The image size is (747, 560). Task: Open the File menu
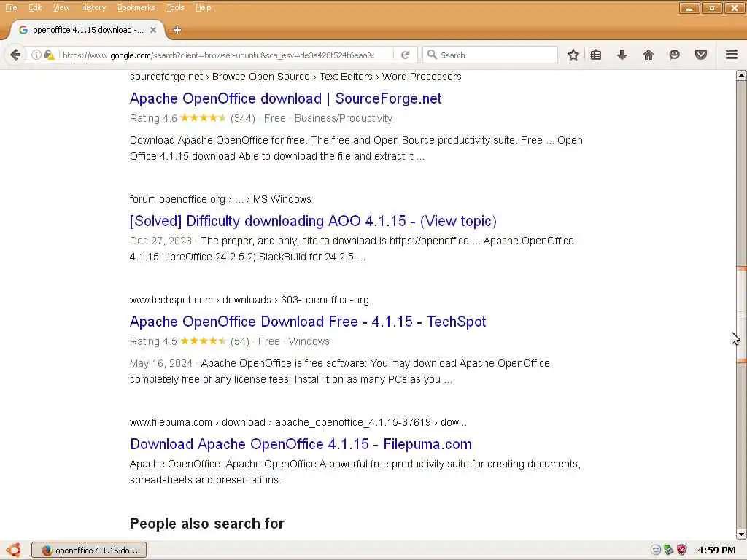pos(11,7)
